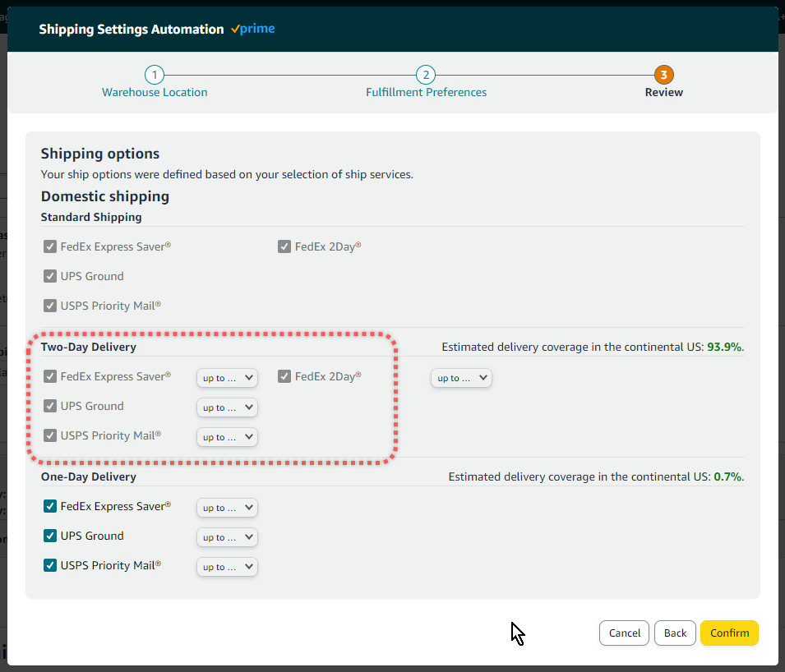Click the One-Day Delivery section title
785x672 pixels.
(x=89, y=476)
